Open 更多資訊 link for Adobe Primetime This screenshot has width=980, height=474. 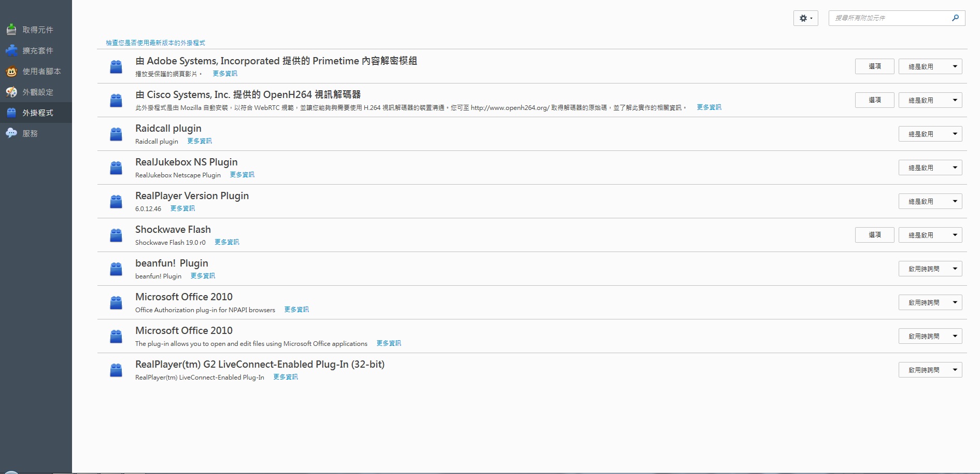click(225, 74)
